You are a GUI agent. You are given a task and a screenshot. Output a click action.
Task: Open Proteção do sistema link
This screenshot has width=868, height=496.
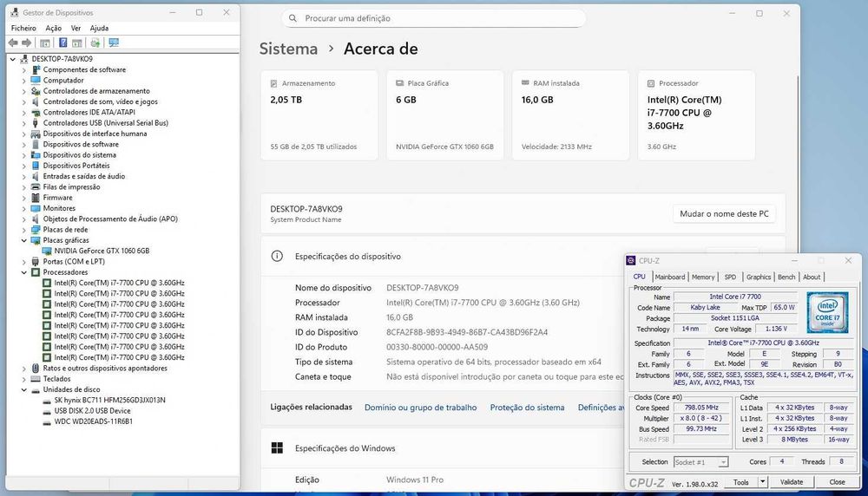pyautogui.click(x=527, y=408)
